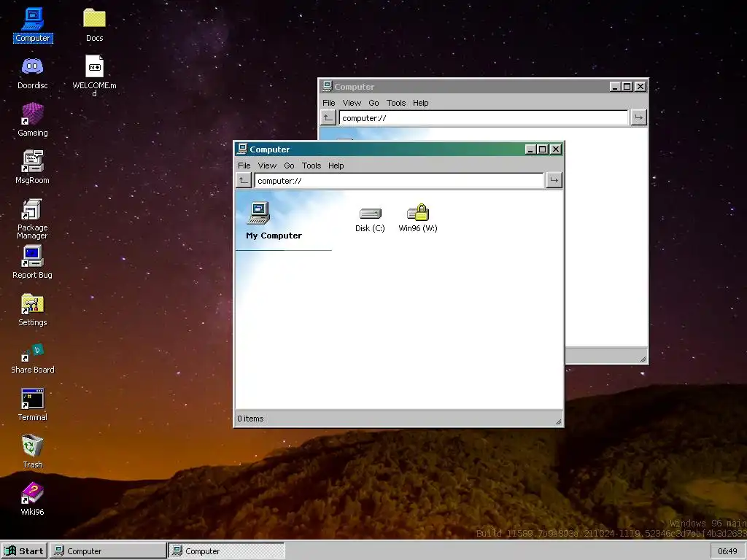The image size is (747, 560).
Task: Open the Start menu
Action: [x=24, y=551]
